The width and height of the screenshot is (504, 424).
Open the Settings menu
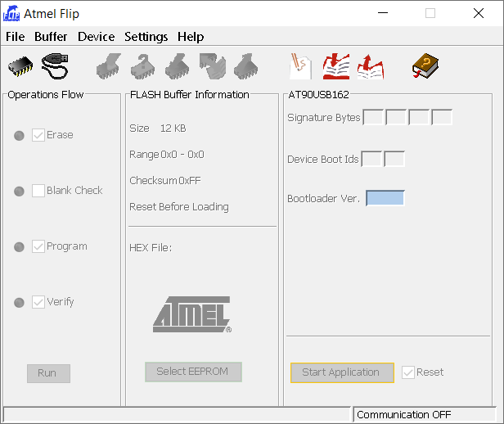tap(146, 37)
